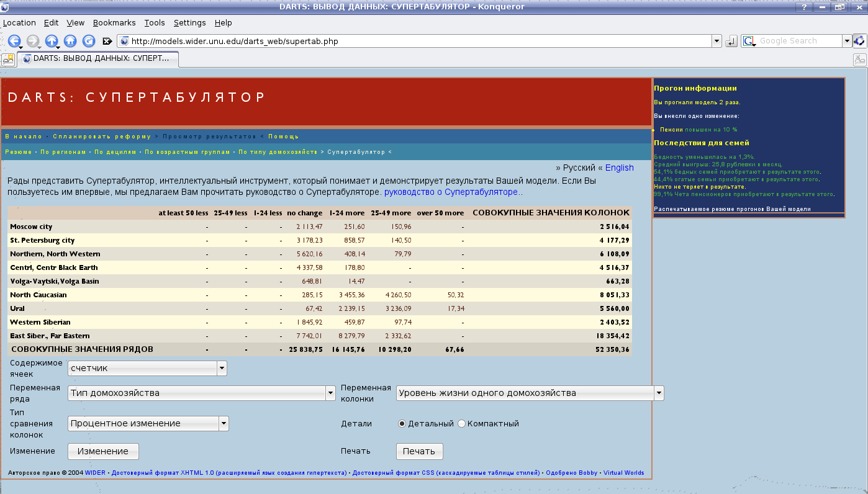Viewport: 868px width, 494px height.
Task: Open the bookmarks sidebar icon beside the tab
Action: pos(8,59)
